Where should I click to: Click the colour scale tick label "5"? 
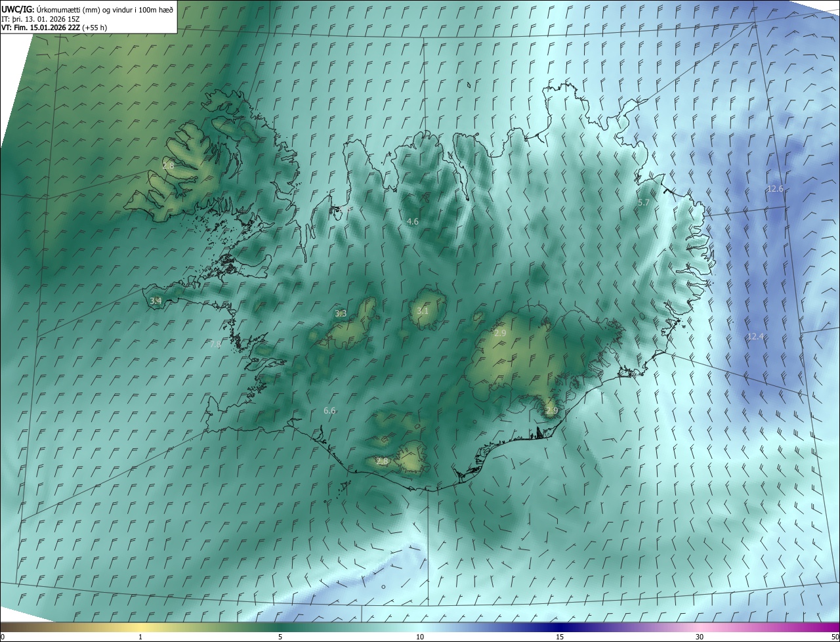[x=280, y=637]
